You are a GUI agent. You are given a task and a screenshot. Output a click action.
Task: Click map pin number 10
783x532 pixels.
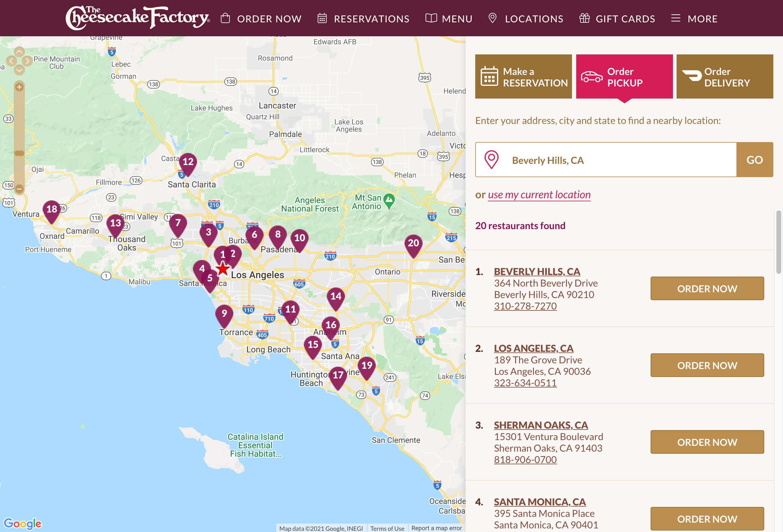[x=300, y=240]
